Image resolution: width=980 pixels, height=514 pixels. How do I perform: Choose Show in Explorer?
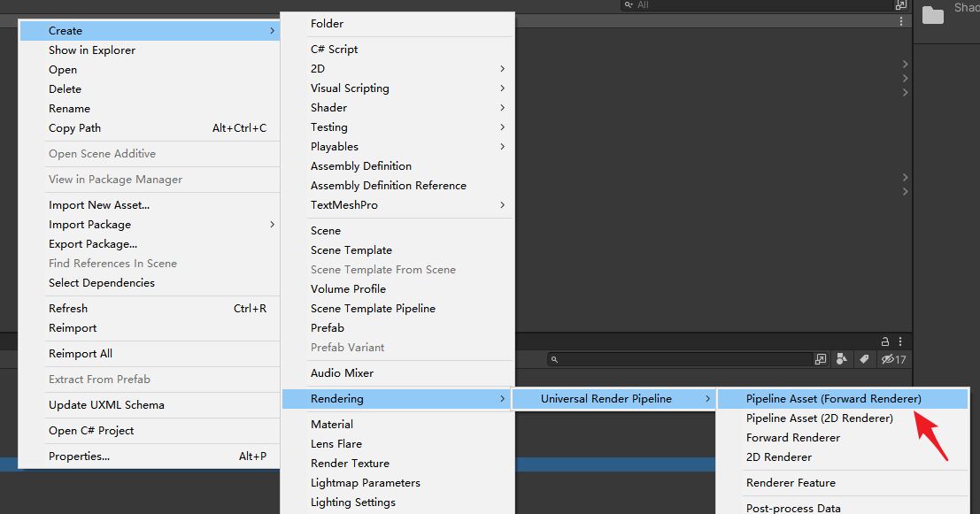[150, 50]
